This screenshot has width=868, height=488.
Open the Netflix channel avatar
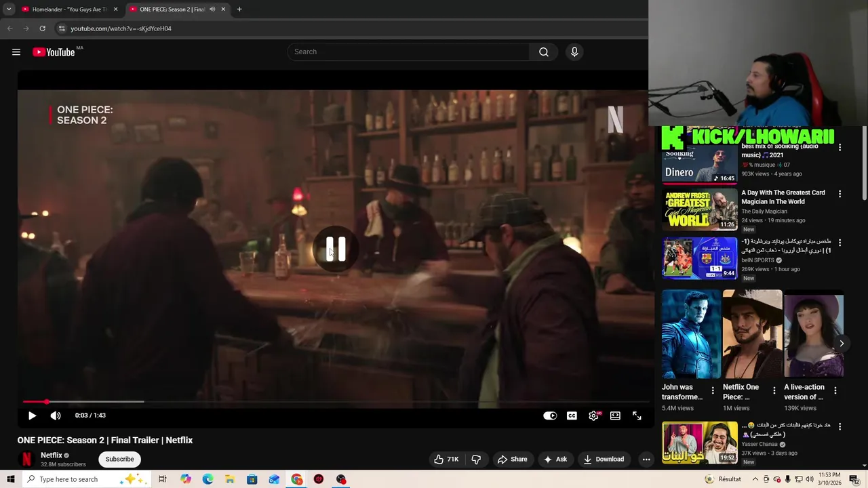pos(26,459)
